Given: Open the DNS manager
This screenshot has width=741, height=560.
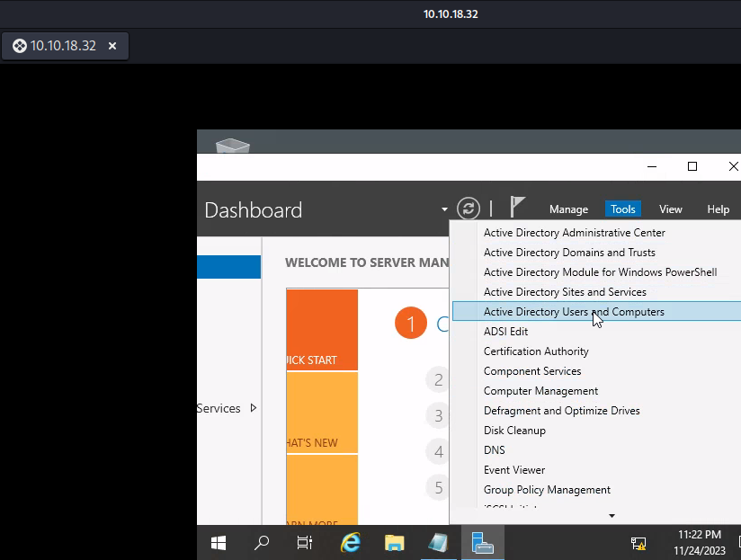Looking at the screenshot, I should 596,450.
